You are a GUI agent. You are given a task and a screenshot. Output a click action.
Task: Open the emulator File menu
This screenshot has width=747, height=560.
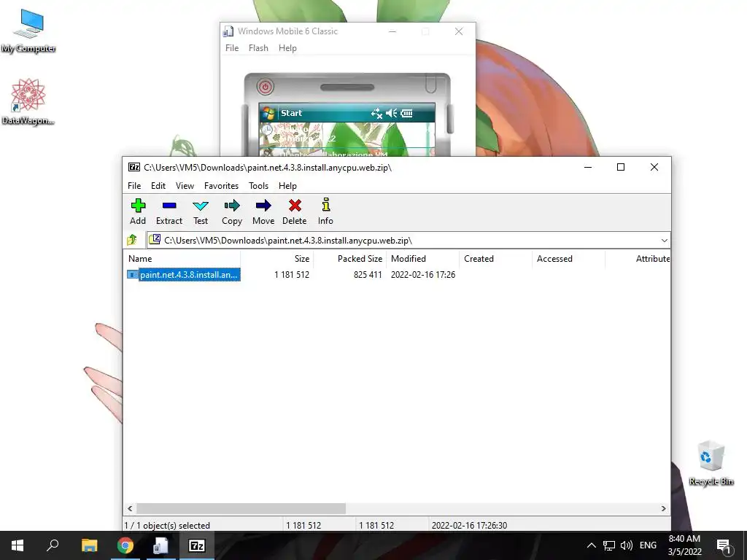[x=232, y=48]
